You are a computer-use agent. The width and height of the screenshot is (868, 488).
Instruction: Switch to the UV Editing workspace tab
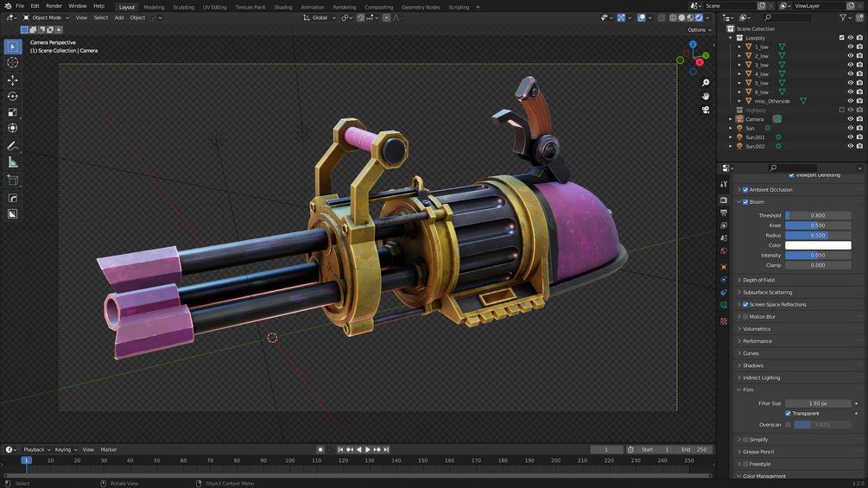[x=214, y=7]
